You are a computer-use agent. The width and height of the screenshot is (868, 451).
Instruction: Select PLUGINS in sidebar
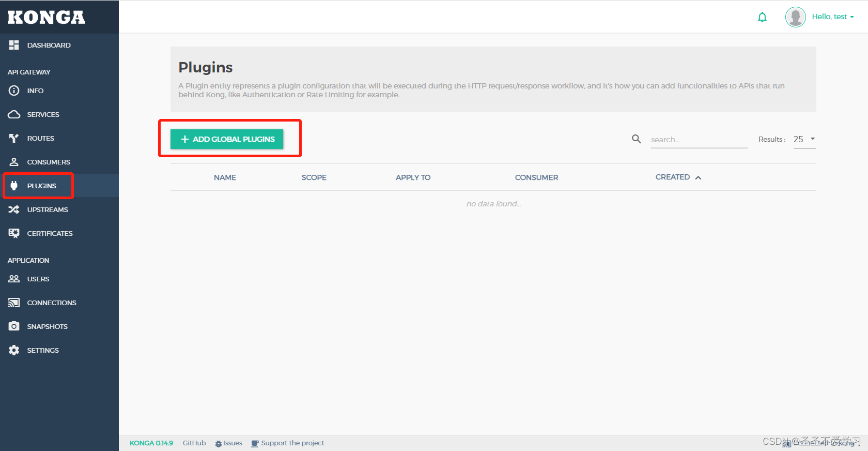(59, 186)
